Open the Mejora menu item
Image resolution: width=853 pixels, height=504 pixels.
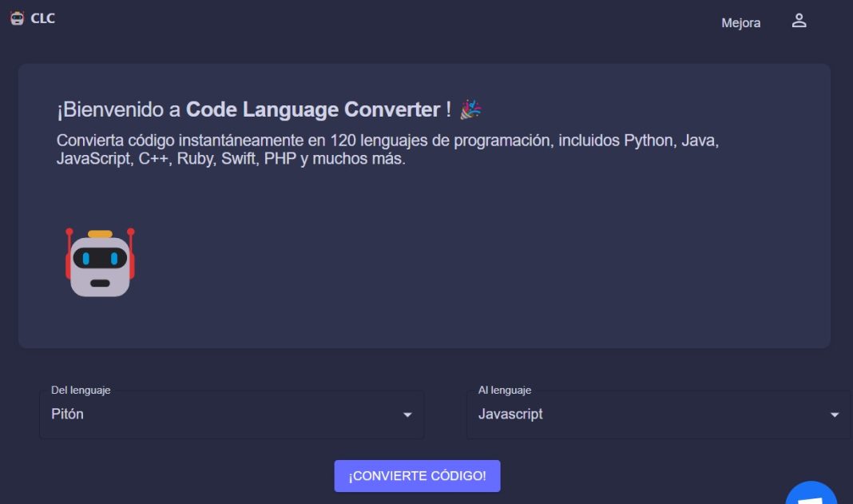(x=741, y=23)
